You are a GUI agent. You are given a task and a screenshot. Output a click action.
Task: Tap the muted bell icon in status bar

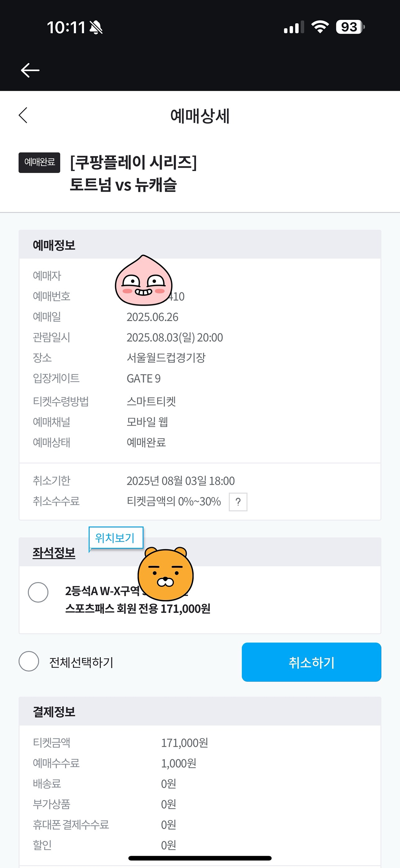(x=96, y=27)
